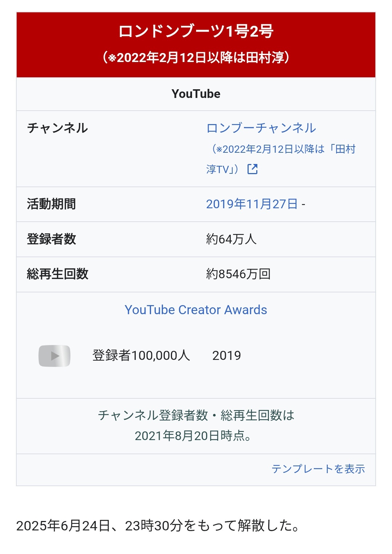Open the ロンブーチャンネル link
392x554 pixels.
(x=261, y=128)
